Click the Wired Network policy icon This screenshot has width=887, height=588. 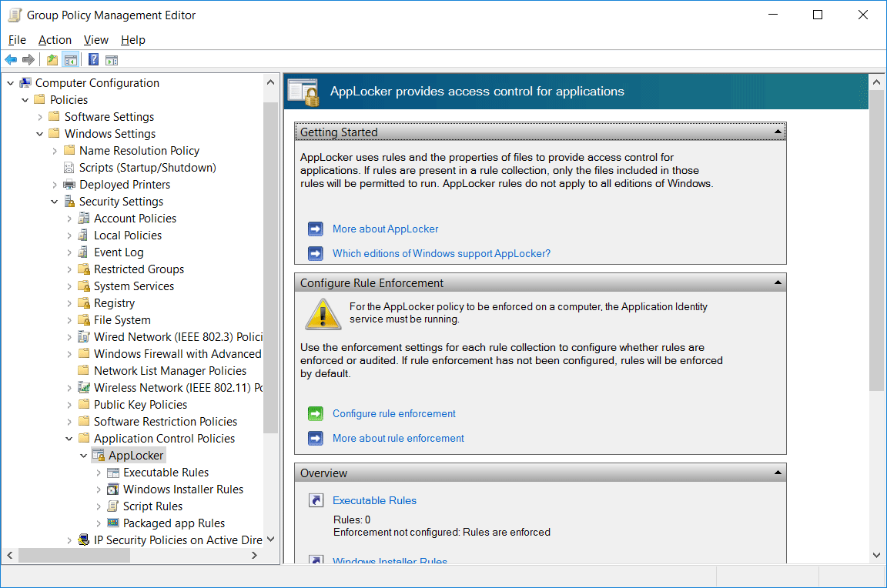pos(84,337)
